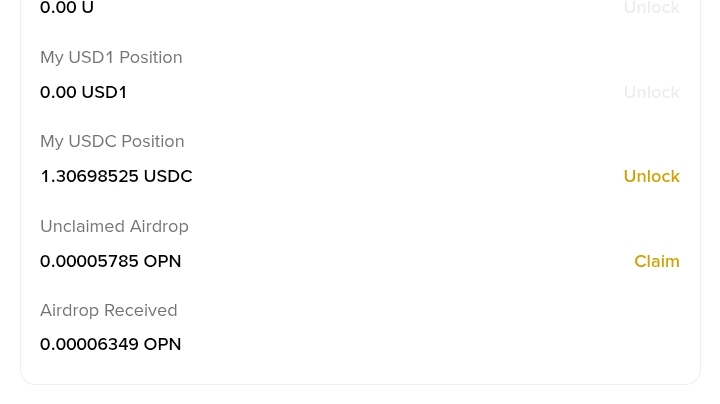Click the 1.30698525 USDC amount
This screenshot has height=404, width=720.
(116, 176)
